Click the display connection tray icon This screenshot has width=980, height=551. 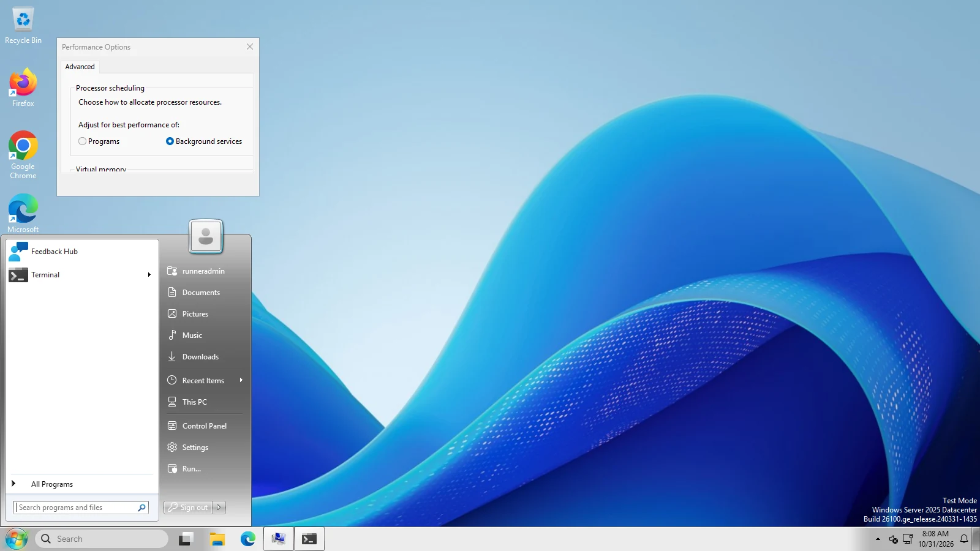908,539
